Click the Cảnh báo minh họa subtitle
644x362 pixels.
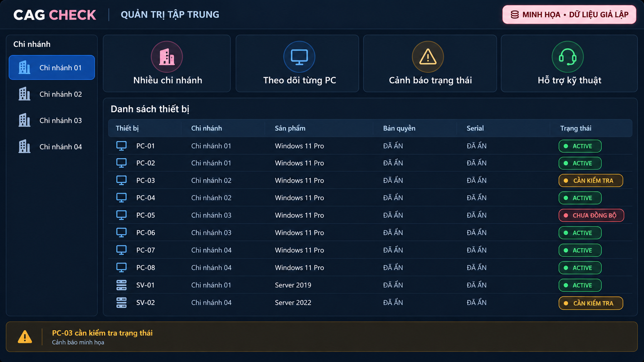tap(78, 342)
